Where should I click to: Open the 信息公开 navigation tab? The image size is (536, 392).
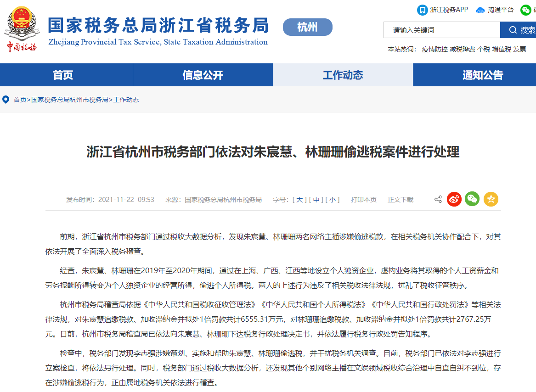[x=203, y=75]
